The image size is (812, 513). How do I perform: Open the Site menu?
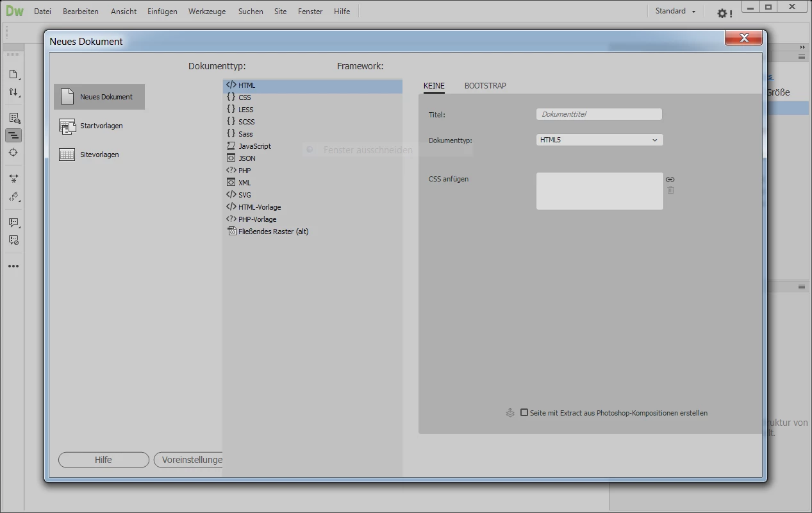click(280, 12)
